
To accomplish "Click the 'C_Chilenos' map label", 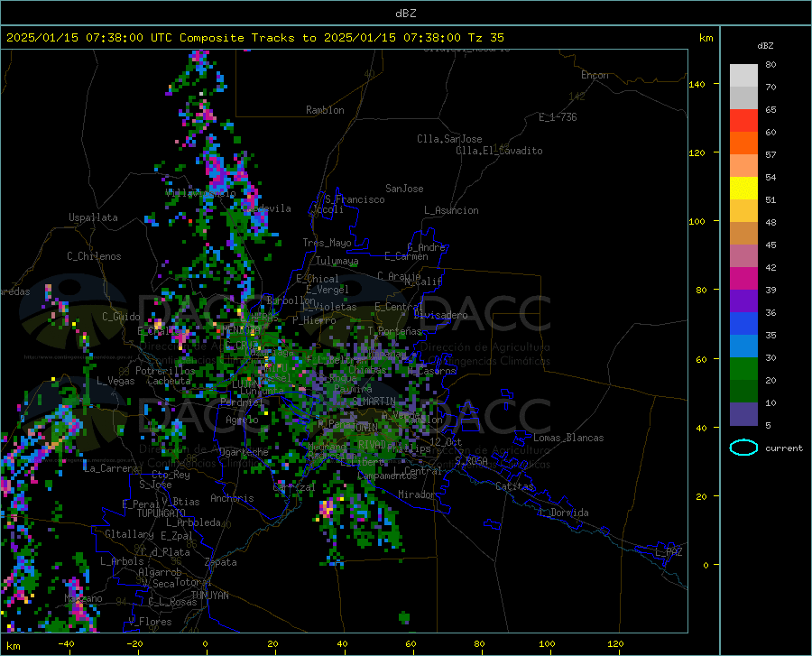I will coord(94,256).
